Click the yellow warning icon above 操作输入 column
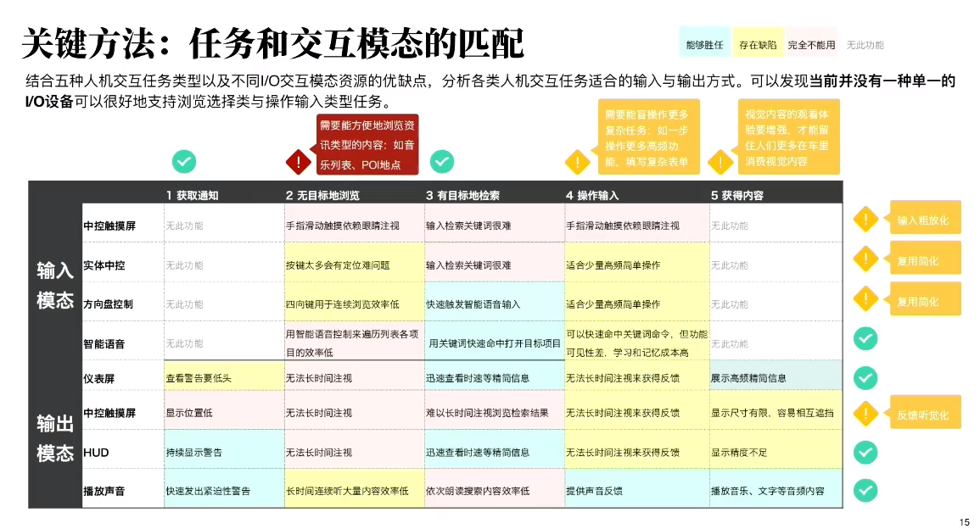 point(578,161)
